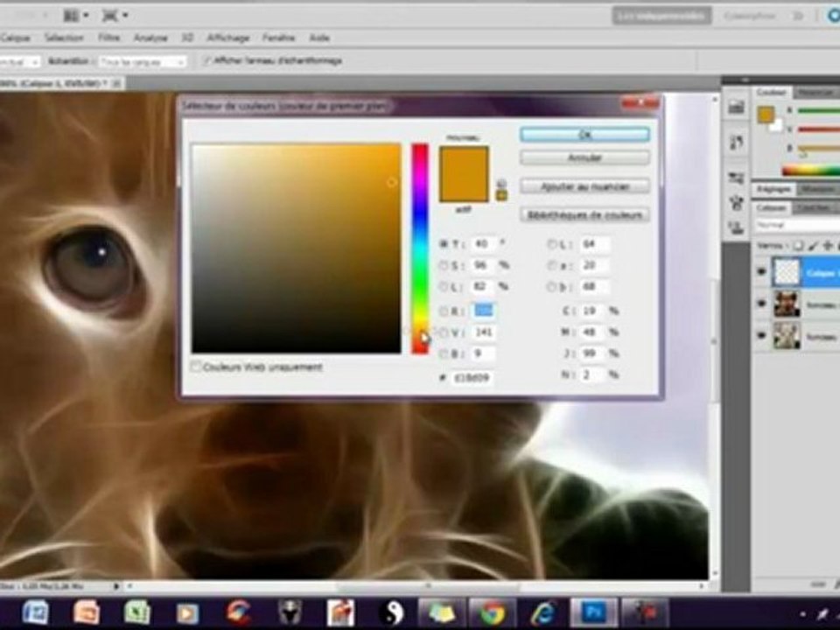Switch to the Réglages panel tab
Image resolution: width=840 pixels, height=630 pixels.
pyautogui.click(x=774, y=189)
